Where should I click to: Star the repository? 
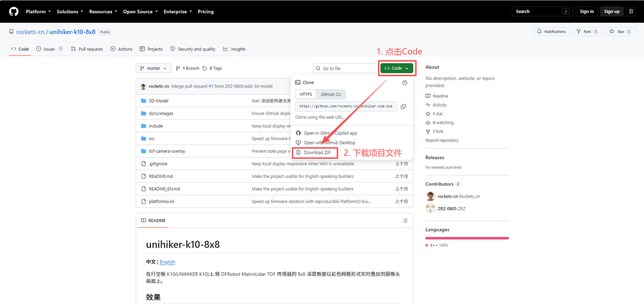click(x=620, y=32)
